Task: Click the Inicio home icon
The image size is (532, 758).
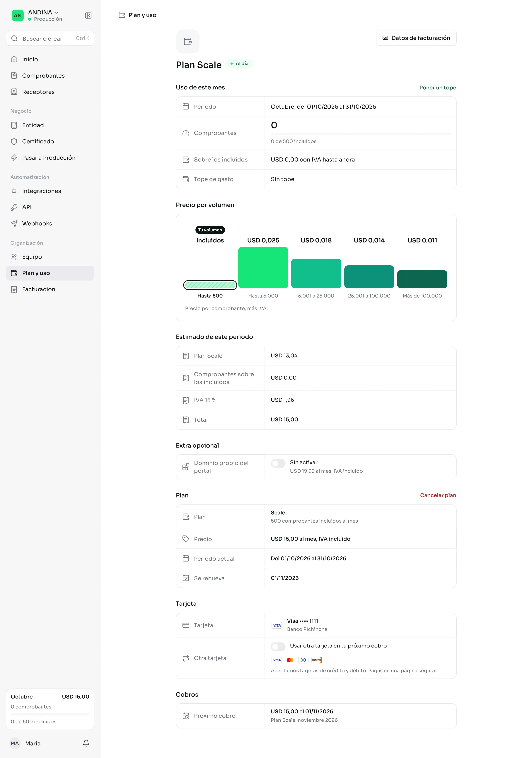Action: [x=14, y=60]
